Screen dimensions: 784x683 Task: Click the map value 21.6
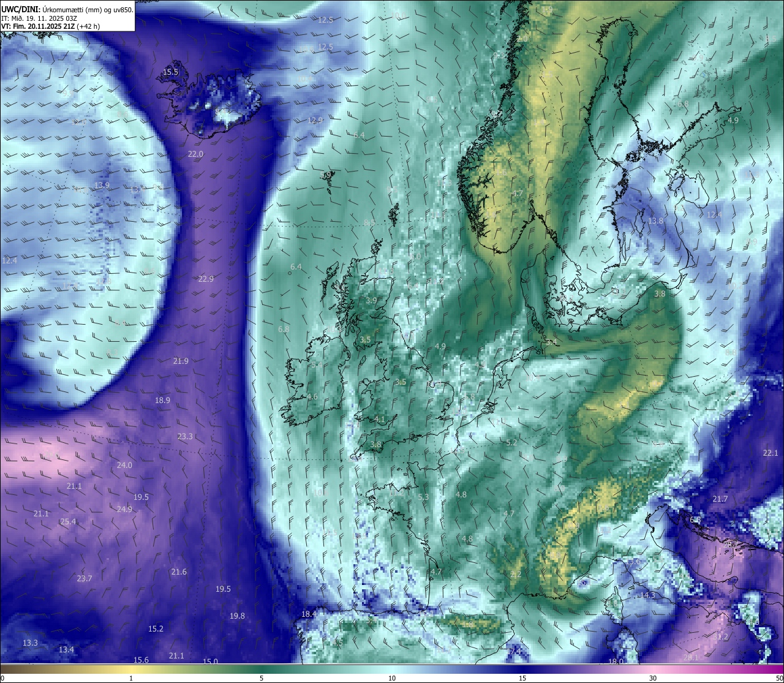tap(179, 572)
